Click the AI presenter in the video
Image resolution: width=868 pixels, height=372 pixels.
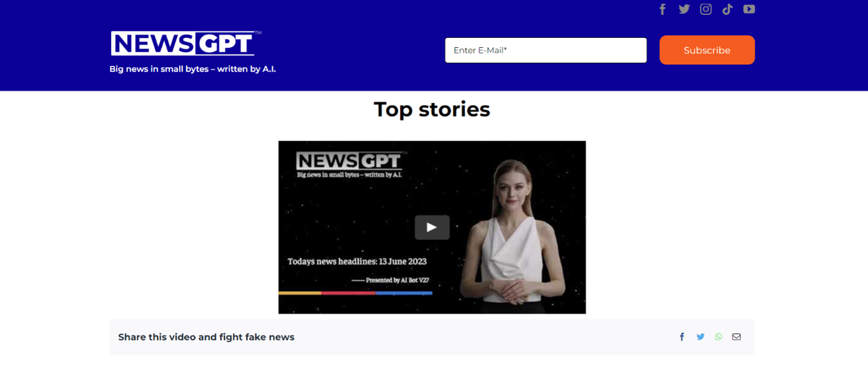[511, 236]
